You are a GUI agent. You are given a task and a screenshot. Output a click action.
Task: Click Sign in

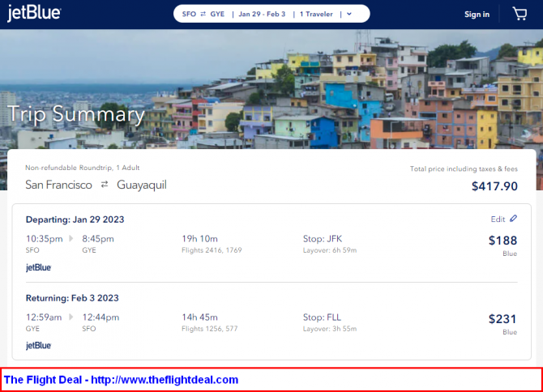pyautogui.click(x=477, y=15)
